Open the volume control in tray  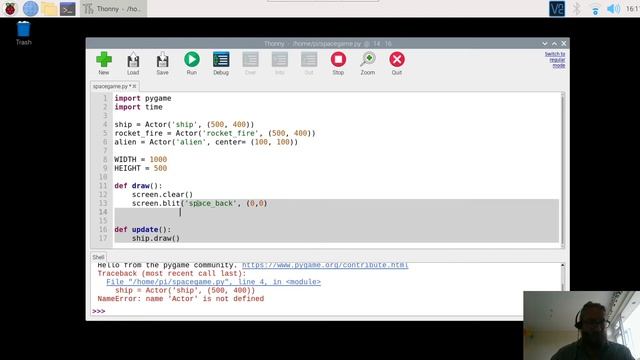tap(613, 9)
